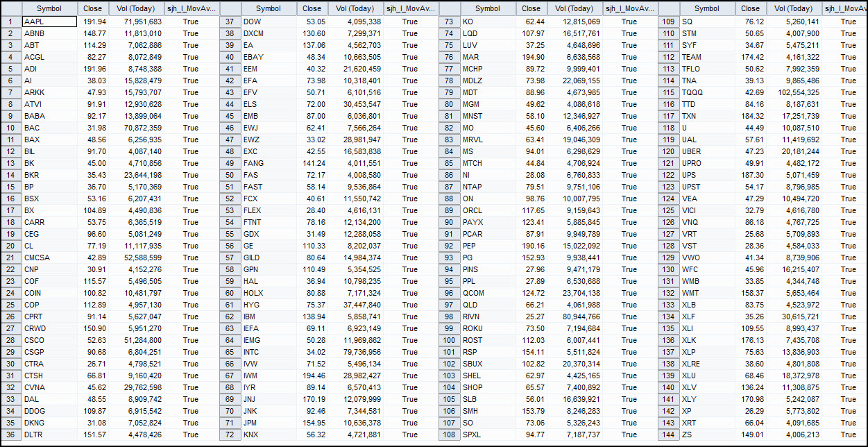868x447 pixels.
Task: Click volume 102,554,325 in the TQQQ row
Action: [x=794, y=92]
